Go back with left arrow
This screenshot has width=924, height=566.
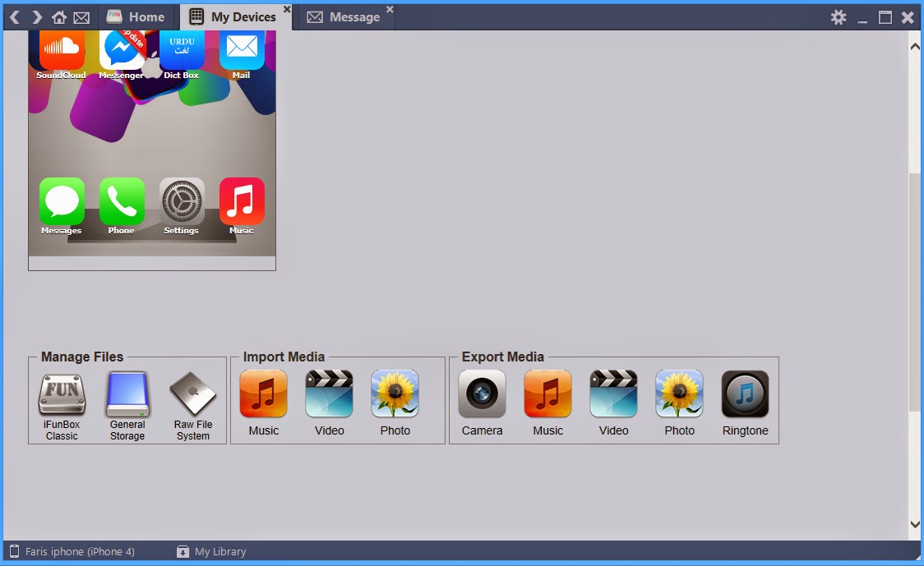tap(15, 17)
